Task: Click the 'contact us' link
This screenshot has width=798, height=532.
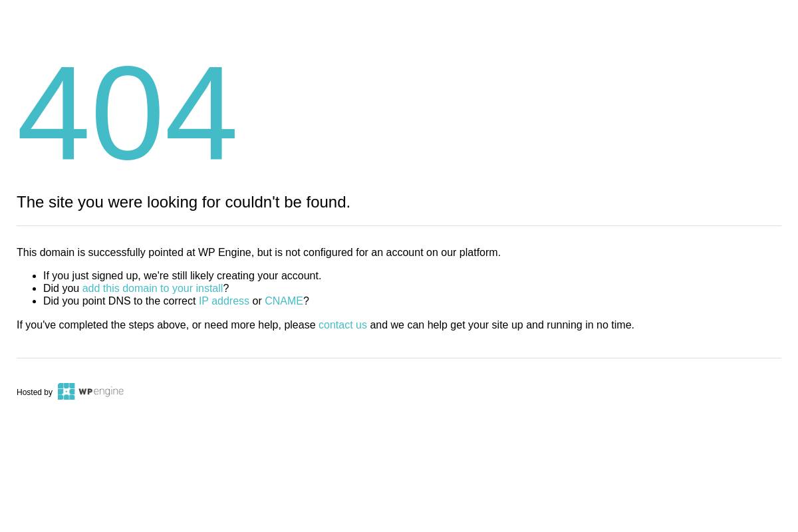Action: tap(342, 325)
